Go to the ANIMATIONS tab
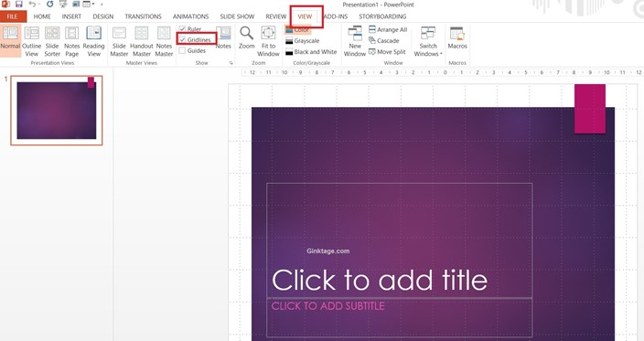Viewport: 644px width, 341px height. click(x=190, y=16)
